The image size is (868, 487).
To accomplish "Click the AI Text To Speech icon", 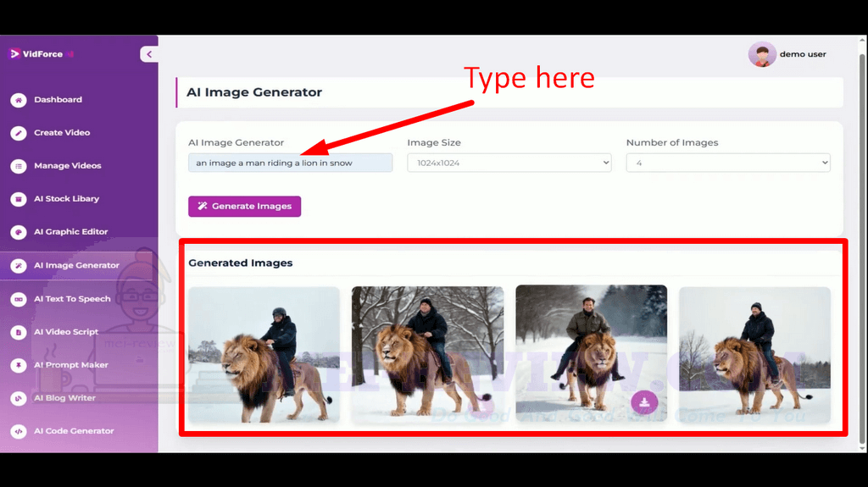I will point(19,299).
